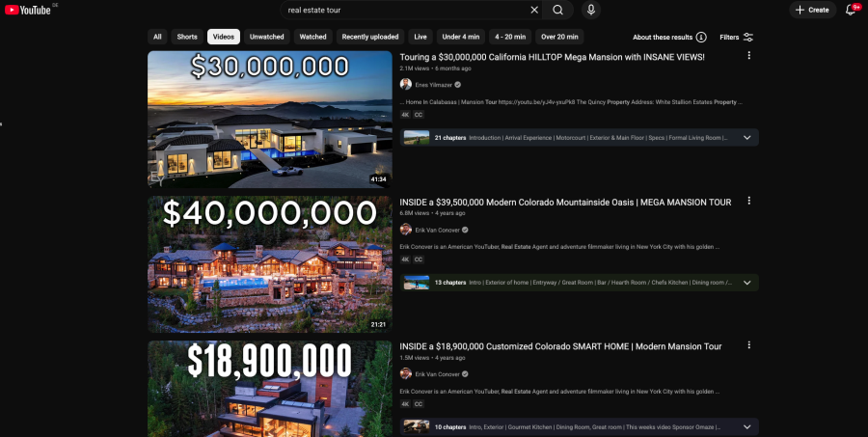Open the title INSIDE a $18,900,000 Customized Colorado SMART HOME

pos(560,346)
